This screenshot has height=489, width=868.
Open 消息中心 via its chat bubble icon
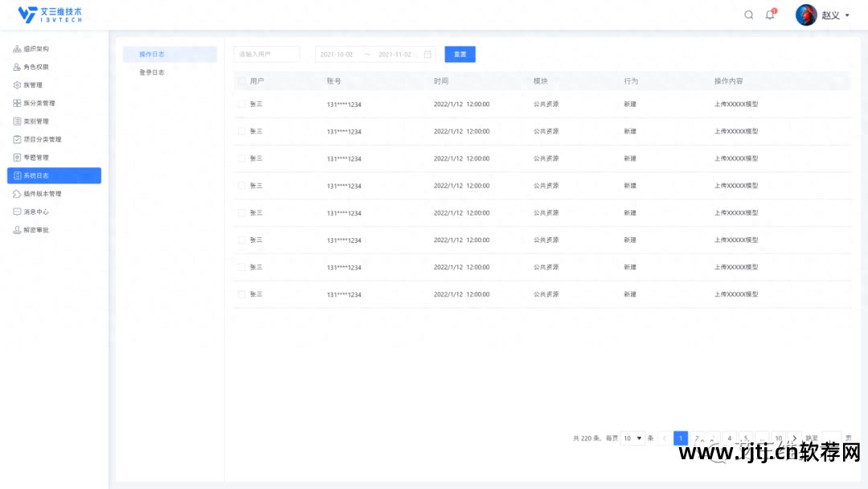[x=17, y=212]
